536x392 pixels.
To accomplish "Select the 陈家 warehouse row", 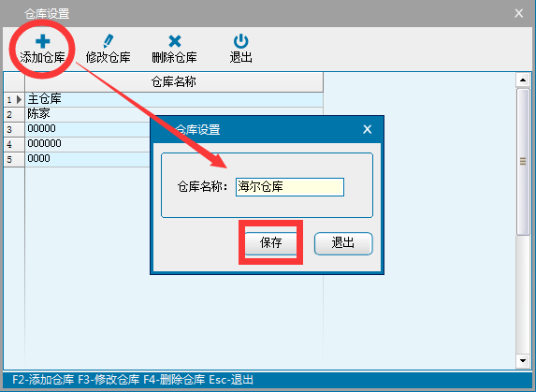I will point(88,114).
